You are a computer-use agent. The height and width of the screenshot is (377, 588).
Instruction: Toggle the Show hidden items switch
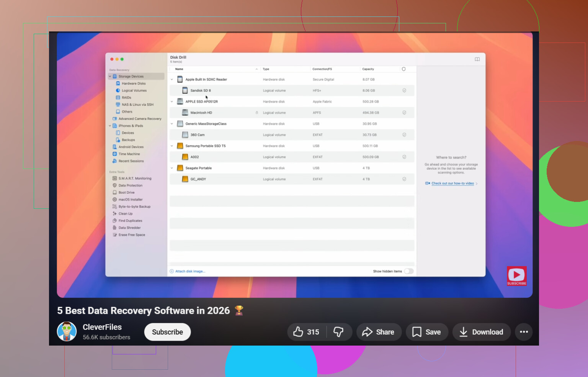pos(409,271)
